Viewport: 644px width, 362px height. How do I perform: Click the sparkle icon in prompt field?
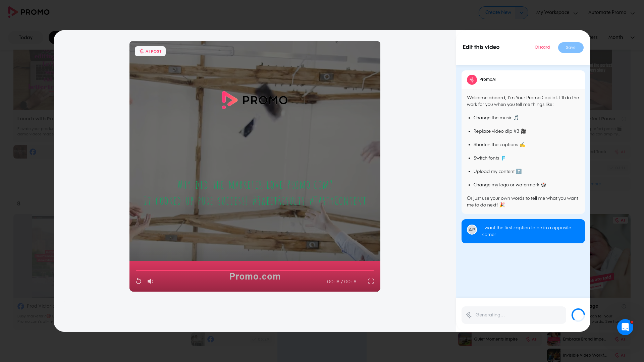click(469, 315)
